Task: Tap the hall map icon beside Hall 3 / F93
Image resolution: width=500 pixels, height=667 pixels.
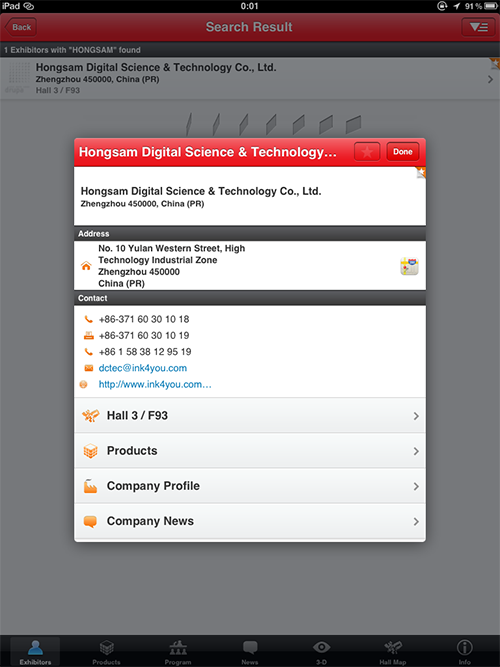Action: pyautogui.click(x=90, y=416)
